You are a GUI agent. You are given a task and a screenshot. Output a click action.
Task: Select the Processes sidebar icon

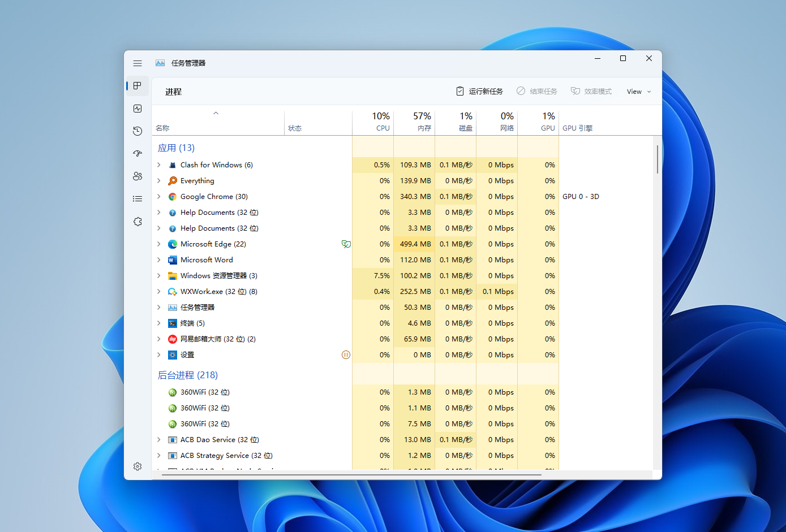point(138,86)
